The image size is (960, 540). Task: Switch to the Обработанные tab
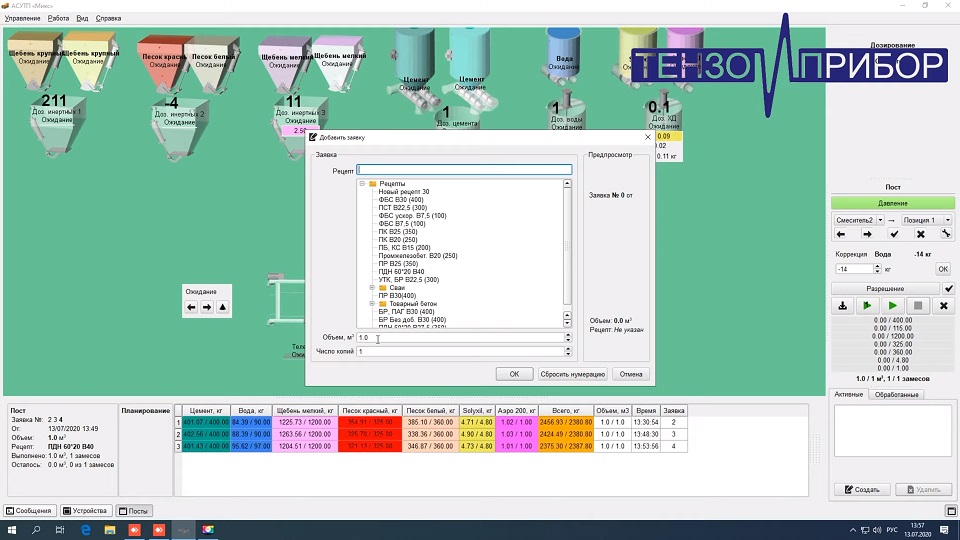click(896, 395)
